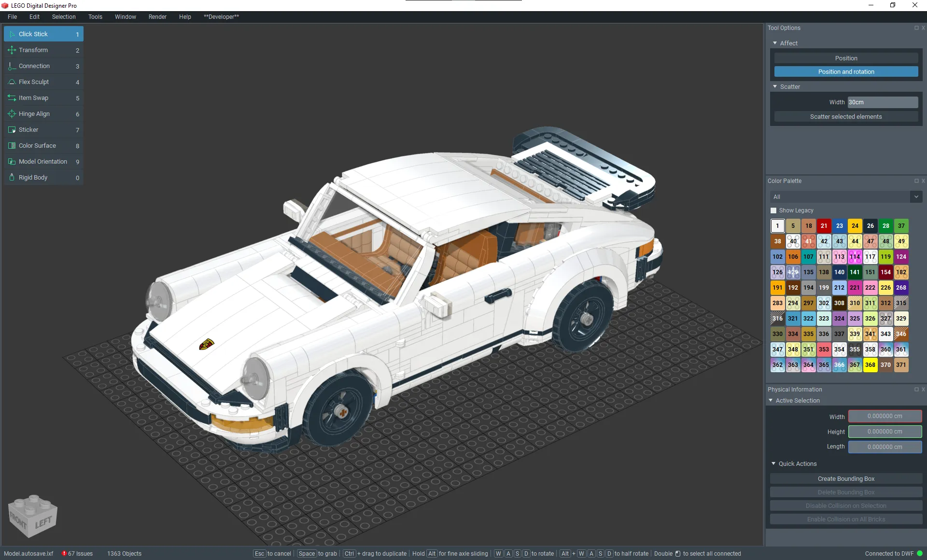Select the Sticker tool
Image resolution: width=927 pixels, height=560 pixels.
(x=43, y=130)
